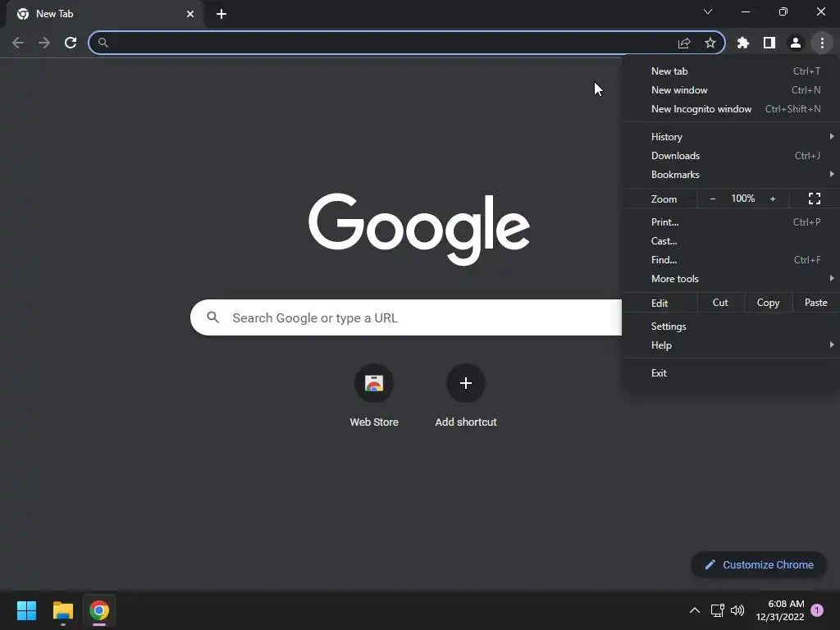Screen dimensions: 840x630
Task: Click the Google search box
Action: (x=407, y=317)
